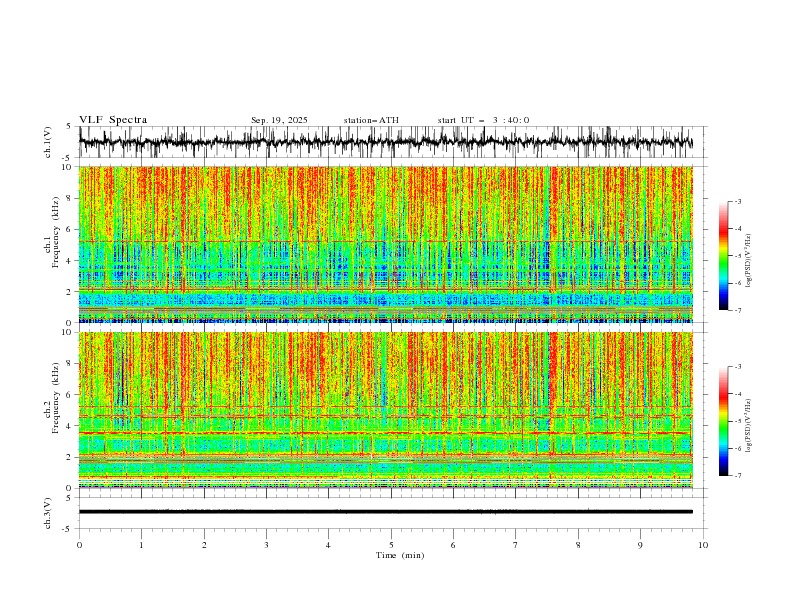The image size is (792, 612).
Task: Click the ch.1 'Frequency (kHz)' axis label
Action: (x=55, y=230)
